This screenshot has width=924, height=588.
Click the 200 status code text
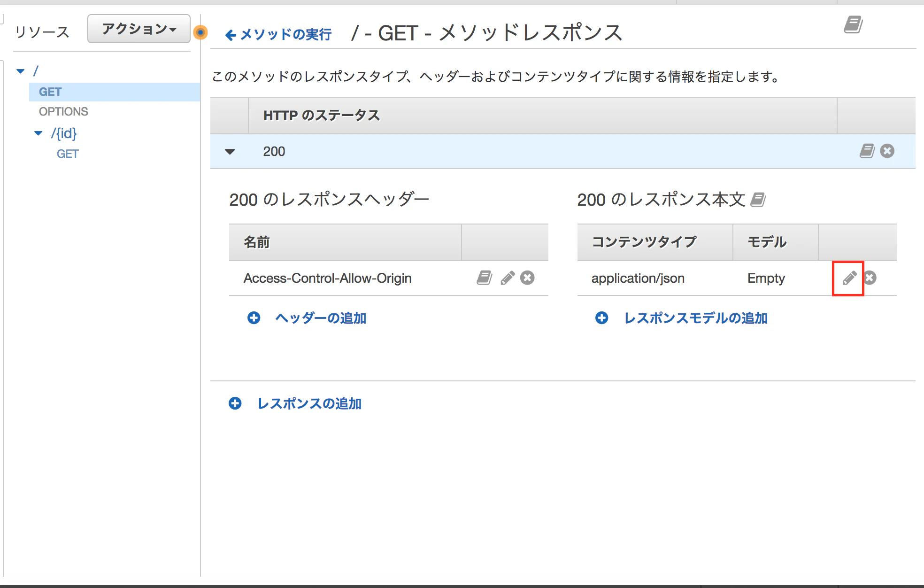[274, 151]
